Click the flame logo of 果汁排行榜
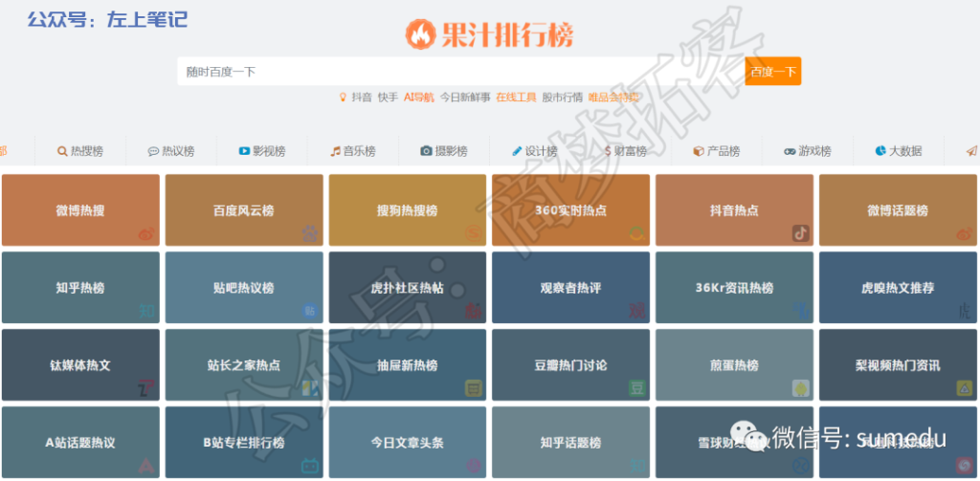This screenshot has width=980, height=481. (420, 33)
